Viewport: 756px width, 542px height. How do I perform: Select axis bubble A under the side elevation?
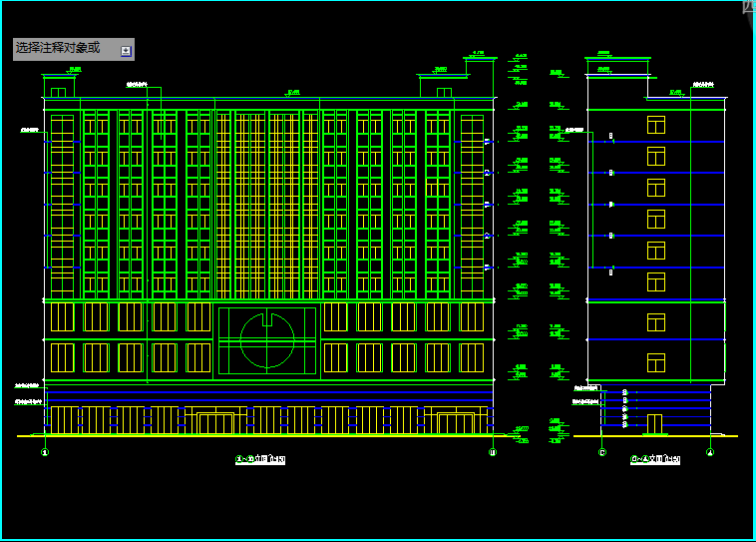[710, 452]
